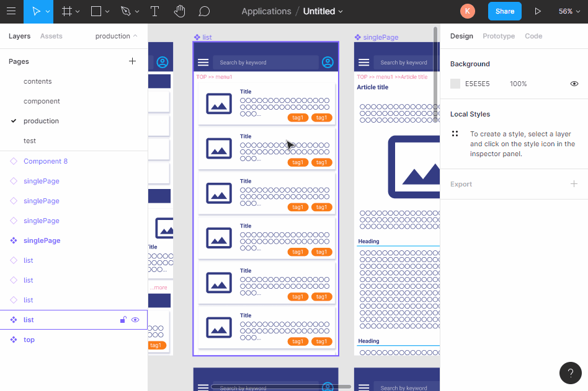
Task: Select the Hand tool
Action: coord(180,11)
